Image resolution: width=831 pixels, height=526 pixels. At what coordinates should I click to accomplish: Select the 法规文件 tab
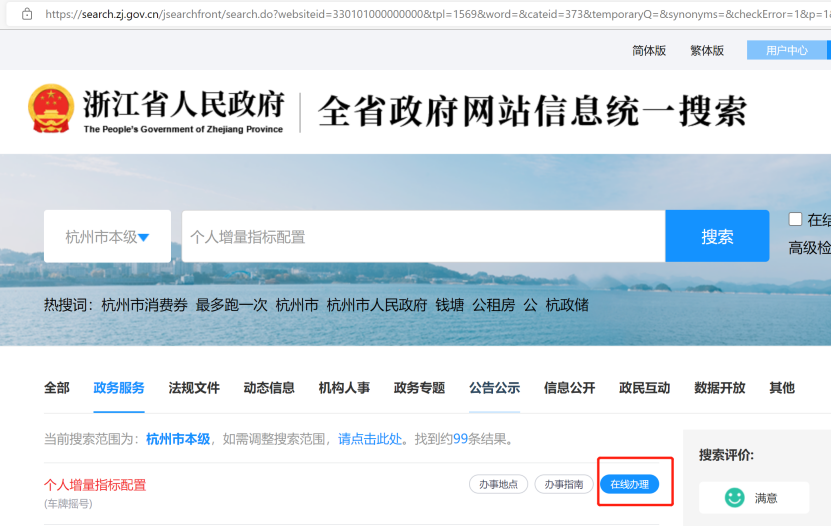194,388
